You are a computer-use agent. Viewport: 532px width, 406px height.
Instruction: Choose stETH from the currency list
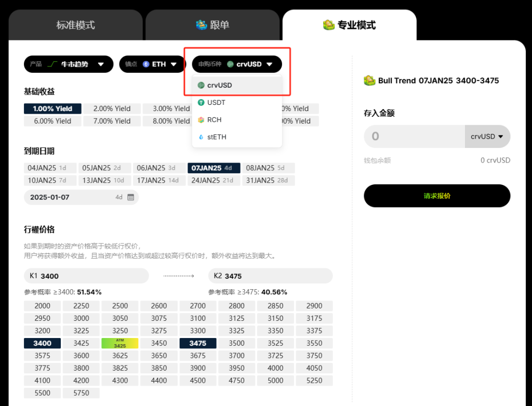pos(237,137)
